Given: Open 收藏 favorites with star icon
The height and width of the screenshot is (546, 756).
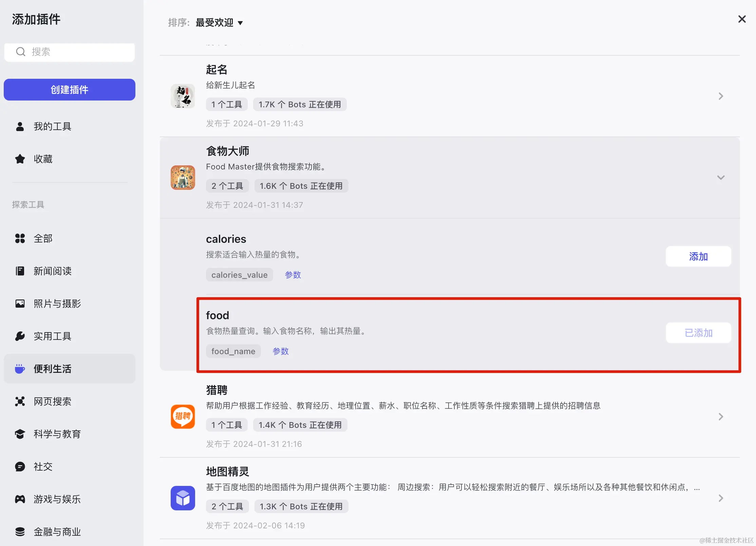Looking at the screenshot, I should click(x=43, y=159).
